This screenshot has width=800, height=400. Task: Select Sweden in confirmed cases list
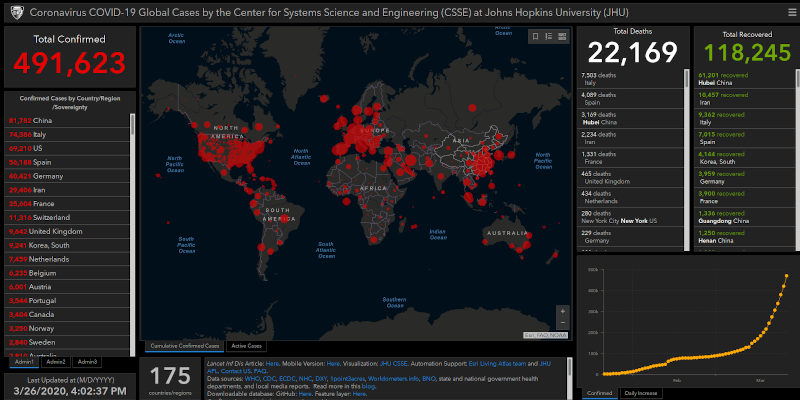(x=67, y=342)
